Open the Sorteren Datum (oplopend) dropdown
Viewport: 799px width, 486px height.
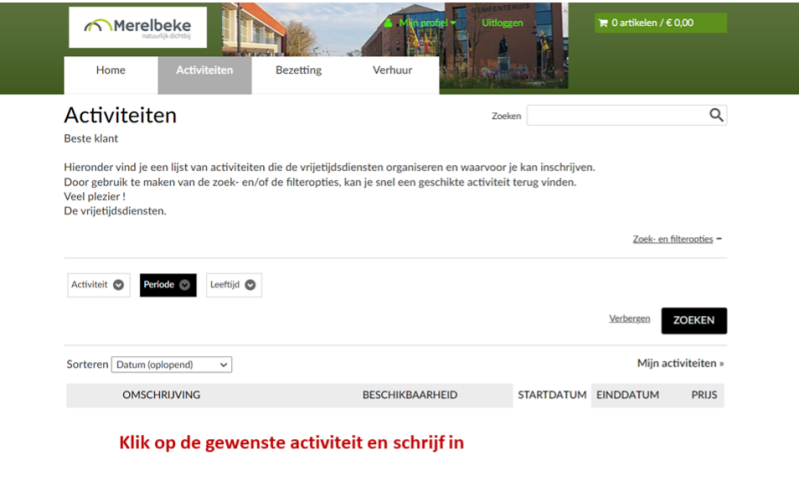172,364
